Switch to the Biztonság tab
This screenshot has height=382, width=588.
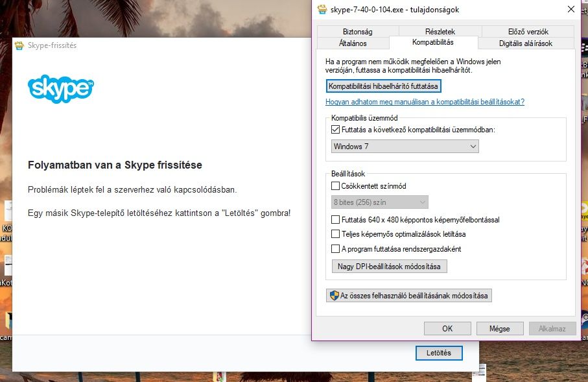click(358, 32)
